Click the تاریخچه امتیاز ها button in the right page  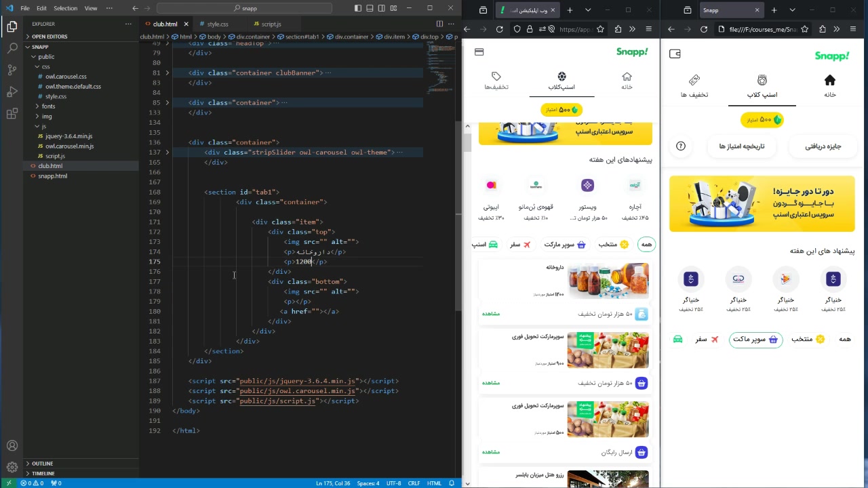[742, 146]
